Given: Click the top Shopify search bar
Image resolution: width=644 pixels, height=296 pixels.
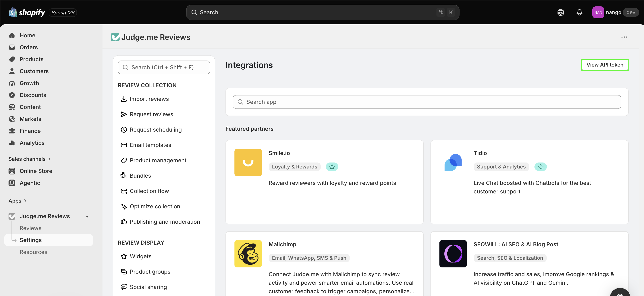Looking at the screenshot, I should (x=322, y=13).
